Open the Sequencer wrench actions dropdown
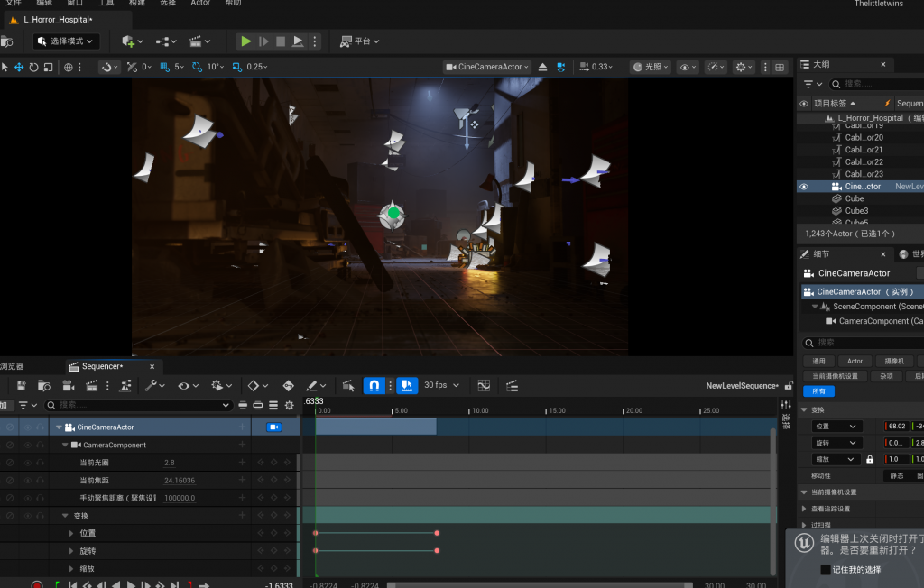 [x=155, y=386]
